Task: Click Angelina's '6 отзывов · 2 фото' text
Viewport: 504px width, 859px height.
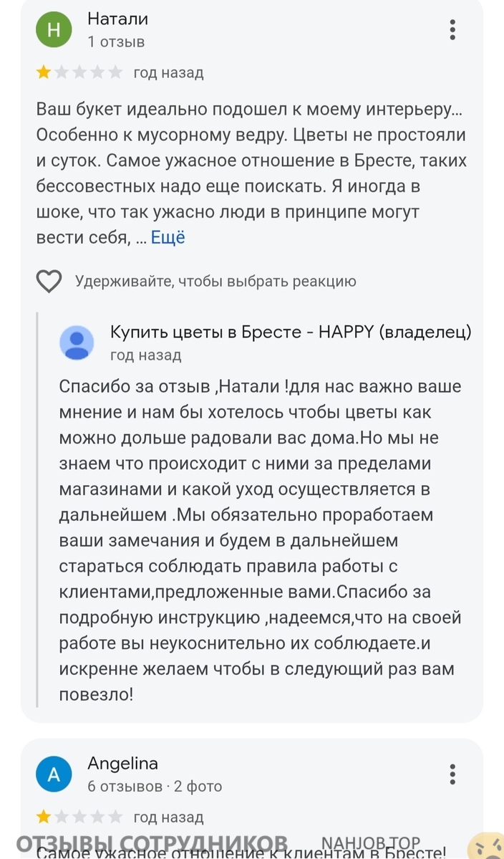Action: tap(155, 786)
